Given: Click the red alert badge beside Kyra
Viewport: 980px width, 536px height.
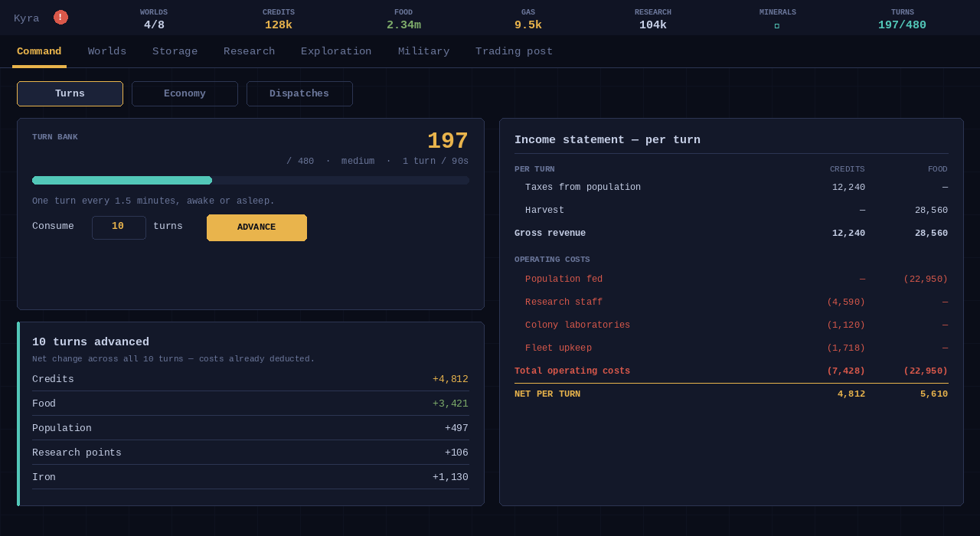Looking at the screenshot, I should (60, 18).
